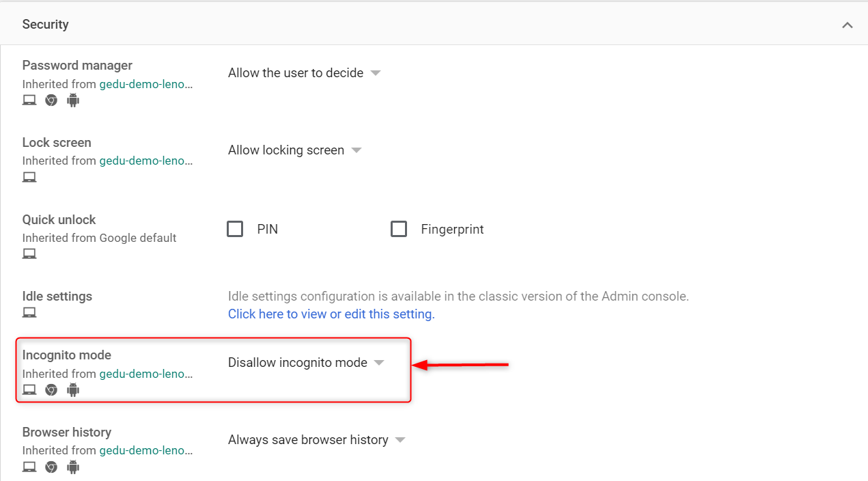
Task: Select the Chrome browser icon under Password manager
Action: pos(51,100)
